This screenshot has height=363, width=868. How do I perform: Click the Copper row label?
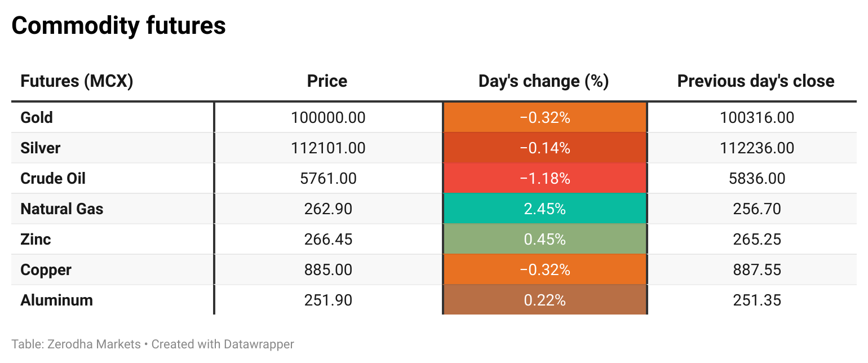46,269
